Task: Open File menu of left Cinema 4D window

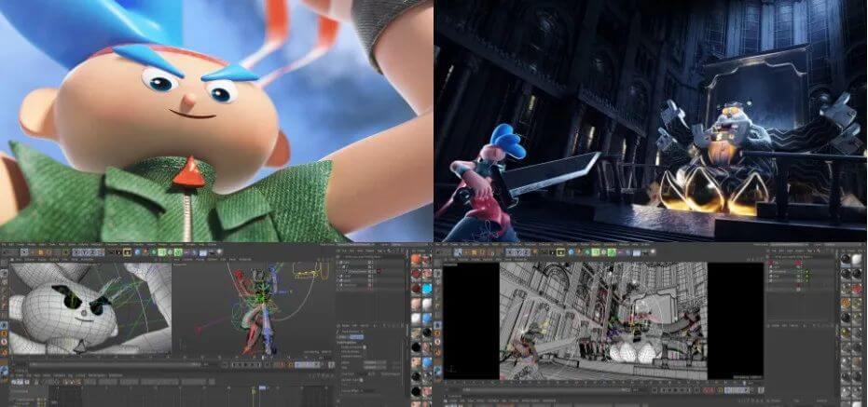Action: coord(5,244)
